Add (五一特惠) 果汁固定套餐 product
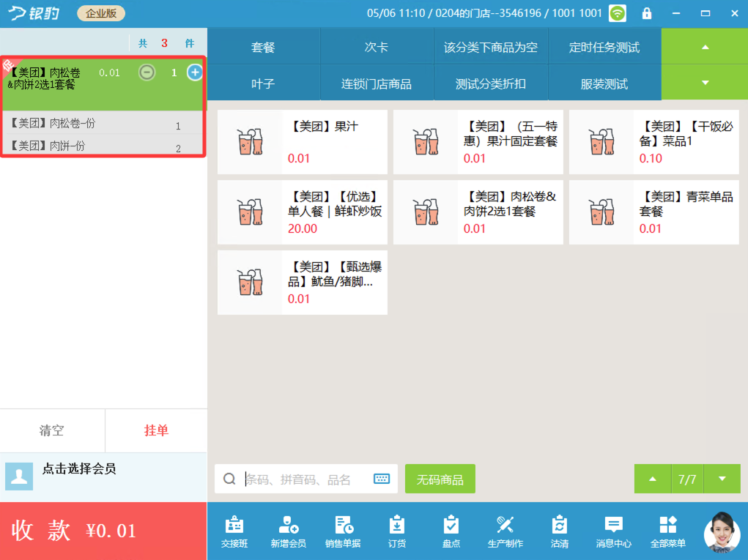Image resolution: width=748 pixels, height=560 pixels. [478, 142]
